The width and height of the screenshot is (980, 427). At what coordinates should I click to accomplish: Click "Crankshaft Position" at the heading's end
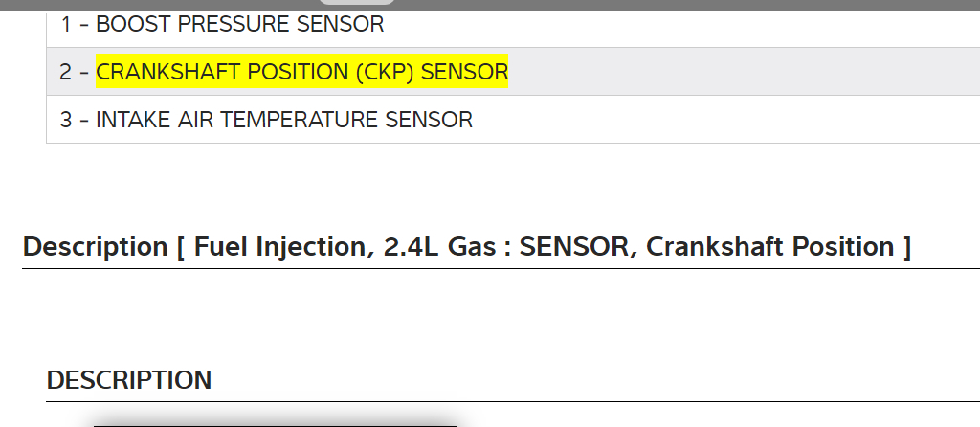click(x=769, y=247)
